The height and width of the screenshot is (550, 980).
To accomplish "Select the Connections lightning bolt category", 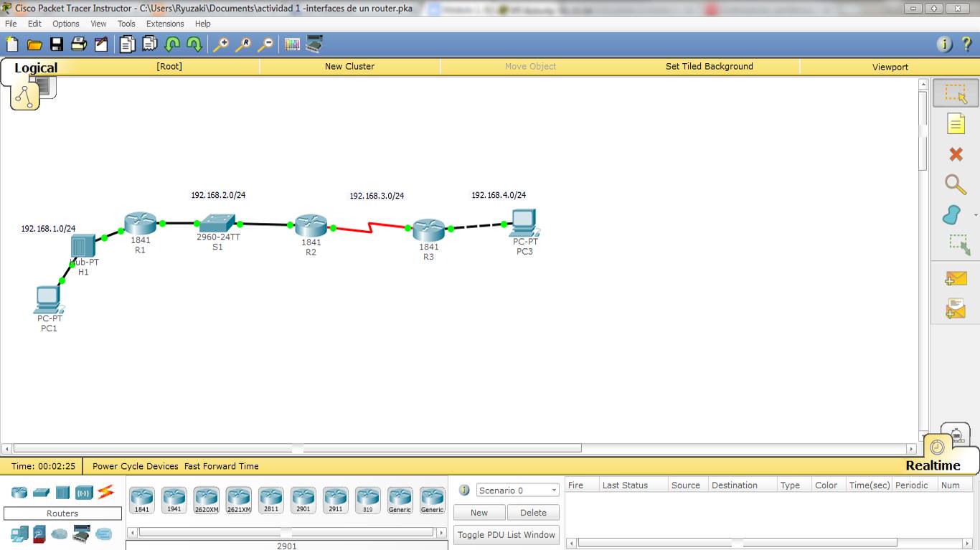I will click(106, 492).
